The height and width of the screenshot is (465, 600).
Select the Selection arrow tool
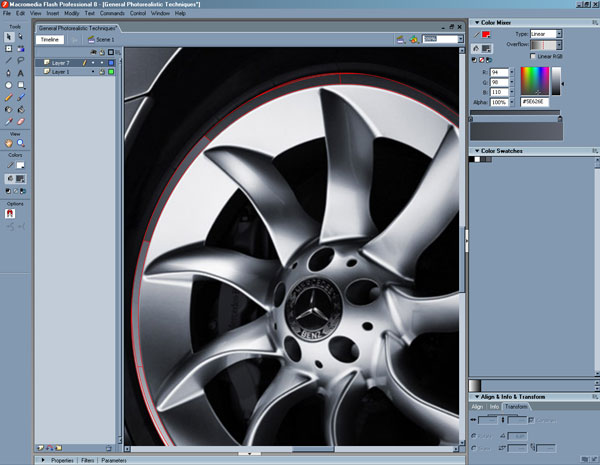[x=9, y=37]
